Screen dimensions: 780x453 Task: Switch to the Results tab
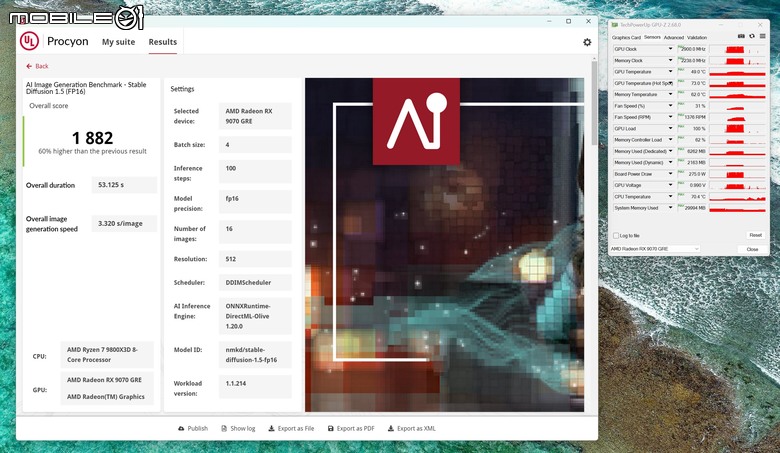click(163, 42)
